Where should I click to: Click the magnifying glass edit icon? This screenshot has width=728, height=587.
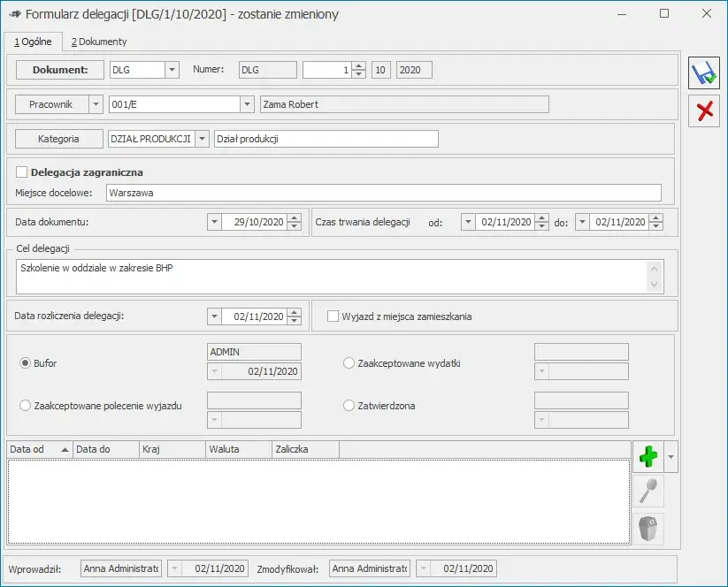[x=648, y=491]
